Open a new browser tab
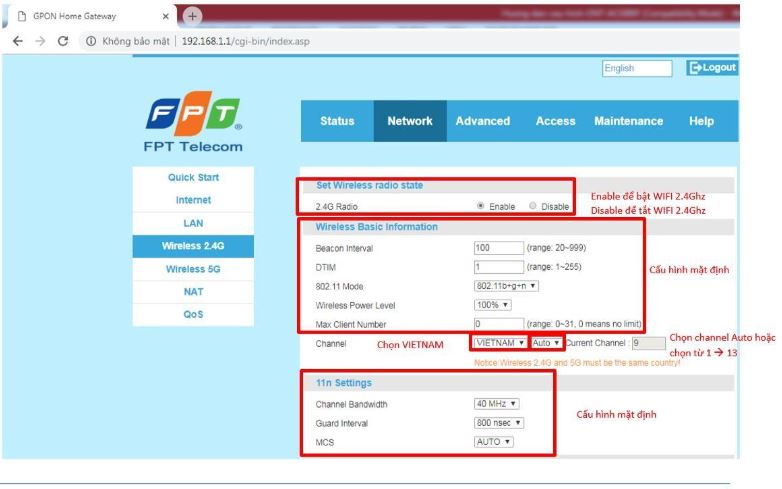The width and height of the screenshot is (782, 489). tap(189, 15)
